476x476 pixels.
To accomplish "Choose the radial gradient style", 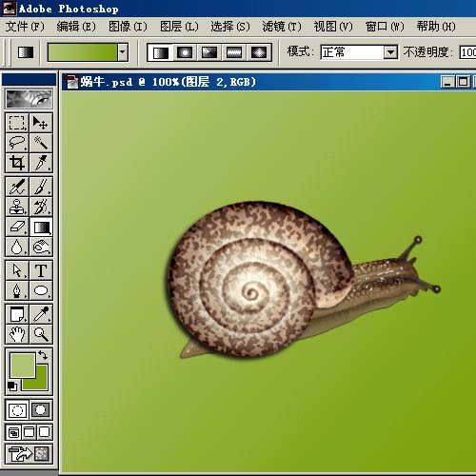I will (185, 52).
